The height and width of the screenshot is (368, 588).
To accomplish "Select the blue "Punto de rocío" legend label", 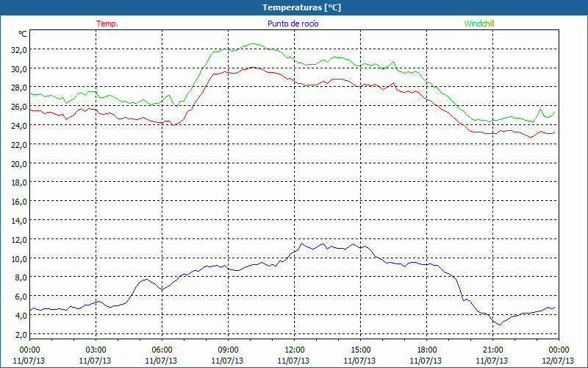I will [293, 24].
